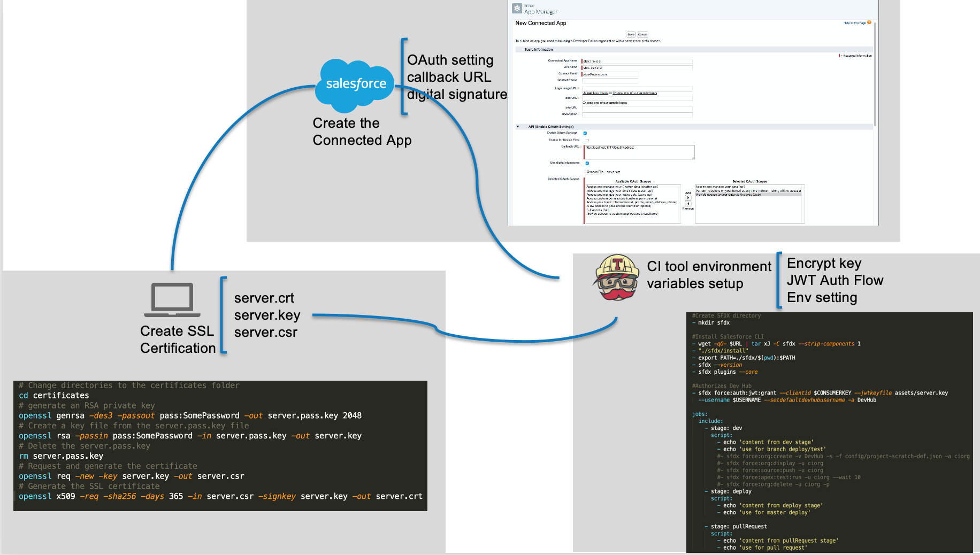The height and width of the screenshot is (555, 980).
Task: Click the 'openssl req -new' code line
Action: (132, 476)
